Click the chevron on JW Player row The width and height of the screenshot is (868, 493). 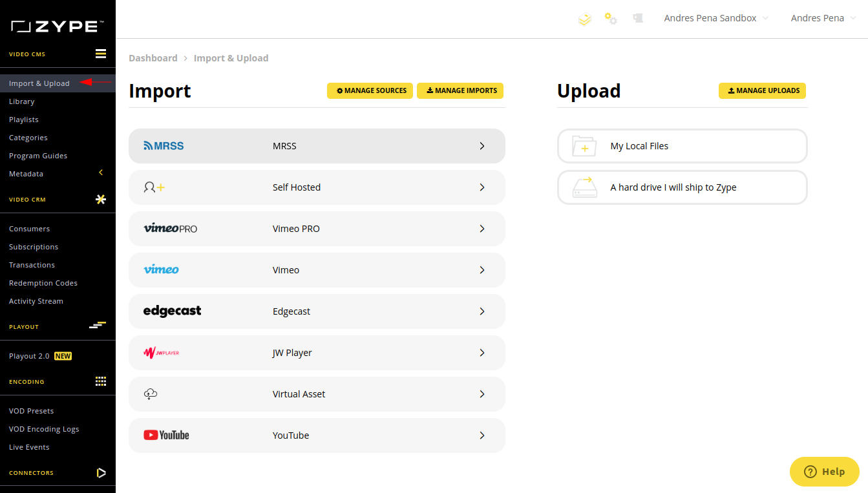482,353
